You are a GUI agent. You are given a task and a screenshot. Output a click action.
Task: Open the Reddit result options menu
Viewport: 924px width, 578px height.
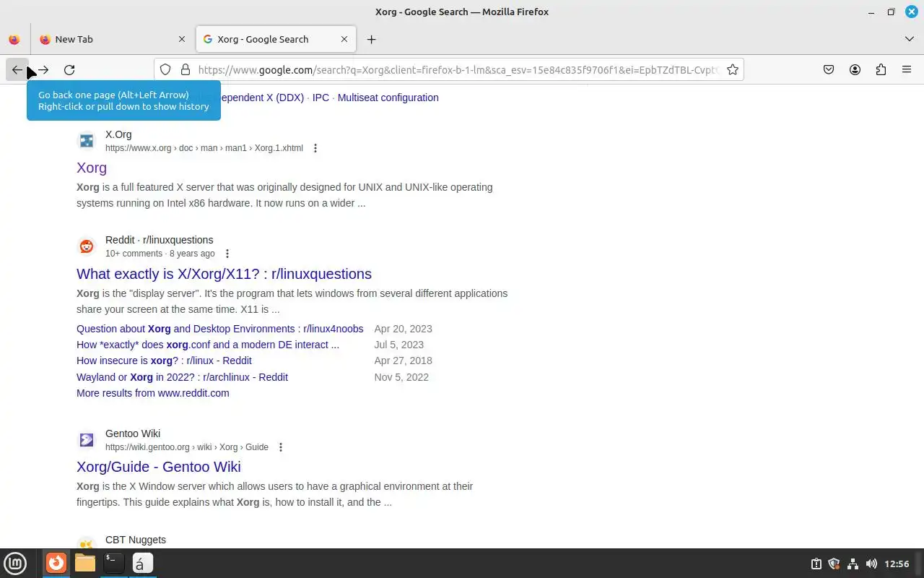click(227, 254)
